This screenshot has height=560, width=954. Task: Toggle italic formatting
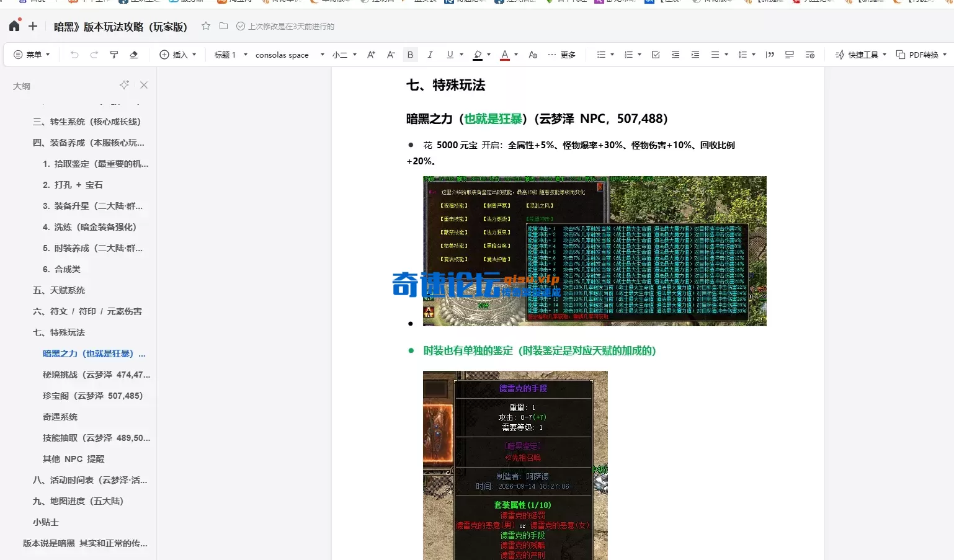click(x=430, y=55)
